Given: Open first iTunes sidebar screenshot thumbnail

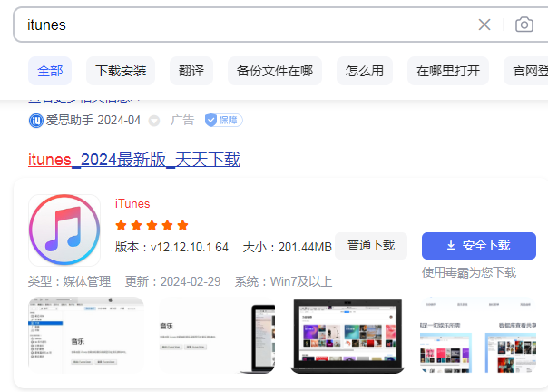Looking at the screenshot, I should (x=86, y=335).
